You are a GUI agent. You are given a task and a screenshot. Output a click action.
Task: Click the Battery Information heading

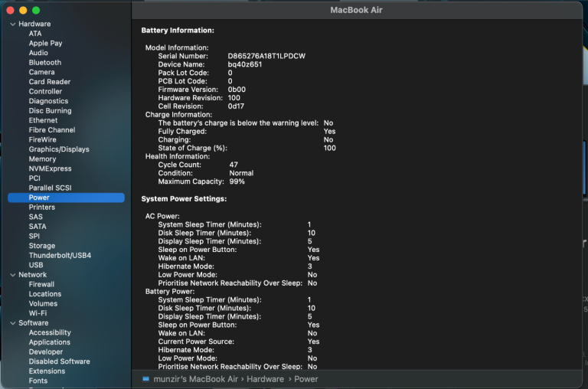click(x=178, y=31)
